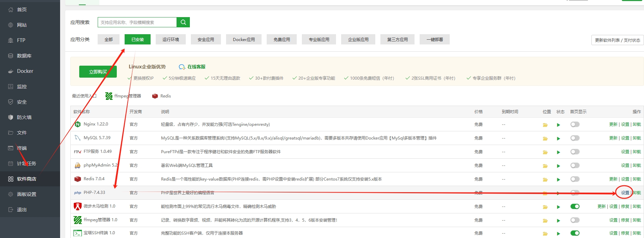
Task: Click the Docker icon in sidebar
Action: click(x=11, y=71)
